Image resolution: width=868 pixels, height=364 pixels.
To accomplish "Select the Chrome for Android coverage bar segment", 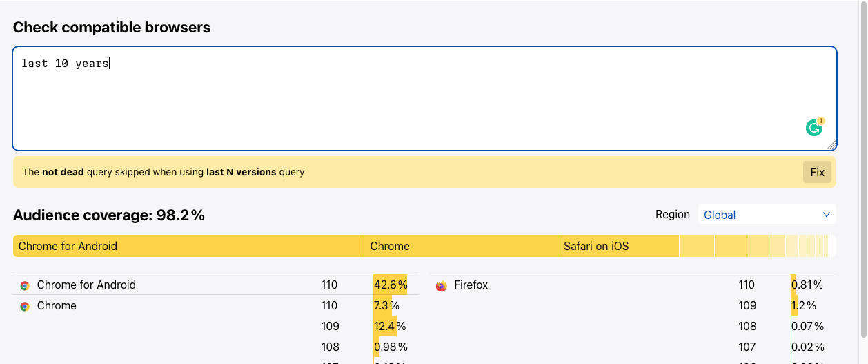I will click(188, 246).
